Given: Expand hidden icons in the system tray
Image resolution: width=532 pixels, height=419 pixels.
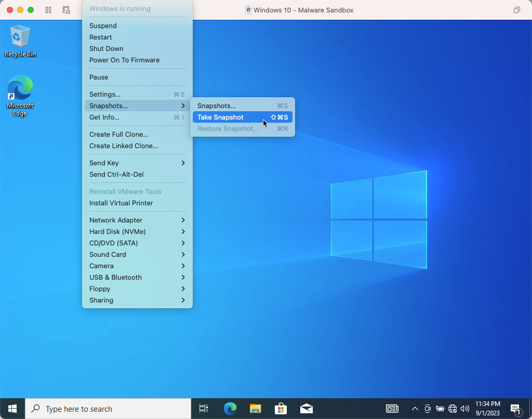Looking at the screenshot, I should pyautogui.click(x=415, y=409).
